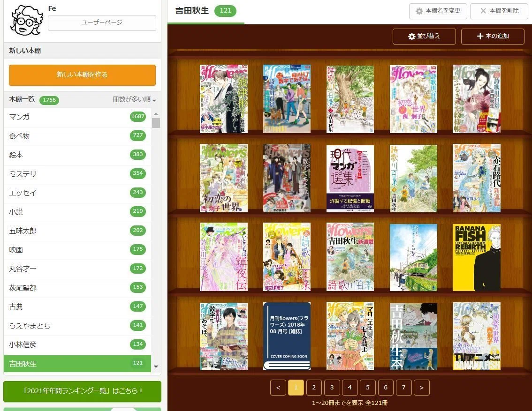Go to page 2
Viewport: 532px width, 411px height.
pos(314,388)
